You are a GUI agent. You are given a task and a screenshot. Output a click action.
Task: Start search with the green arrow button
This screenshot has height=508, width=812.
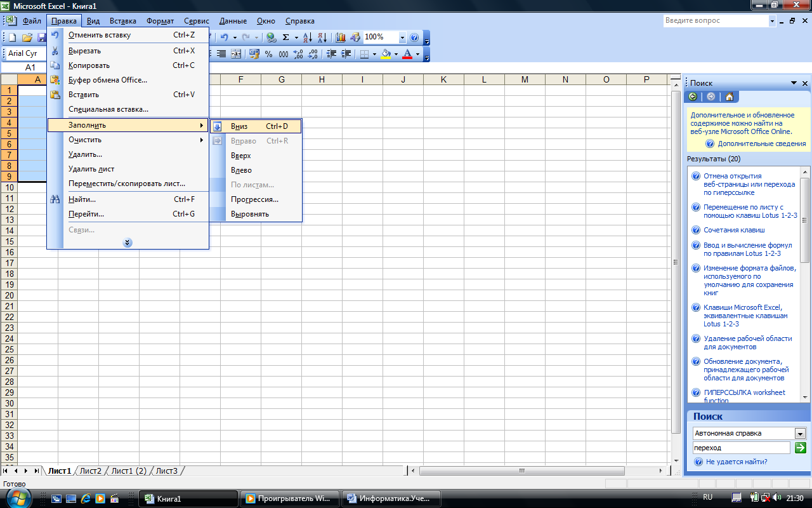pos(801,448)
